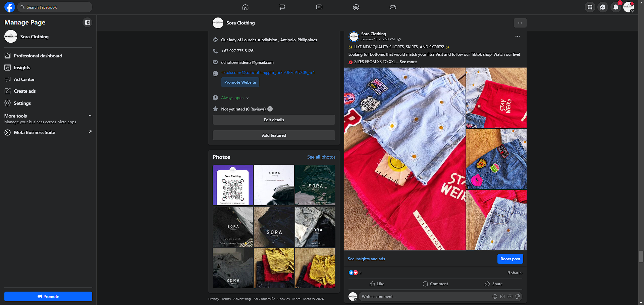Click in the Search Facebook field
Viewport: 644px width, 305px height.
point(55,7)
